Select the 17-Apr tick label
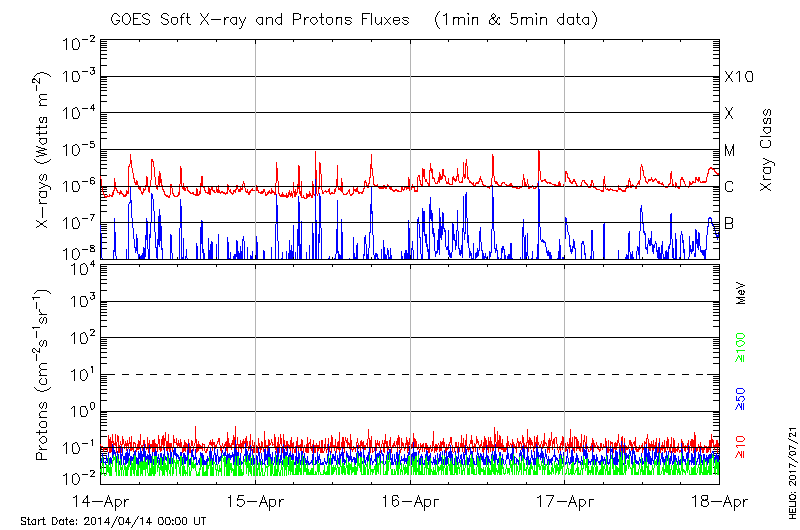 click(565, 501)
